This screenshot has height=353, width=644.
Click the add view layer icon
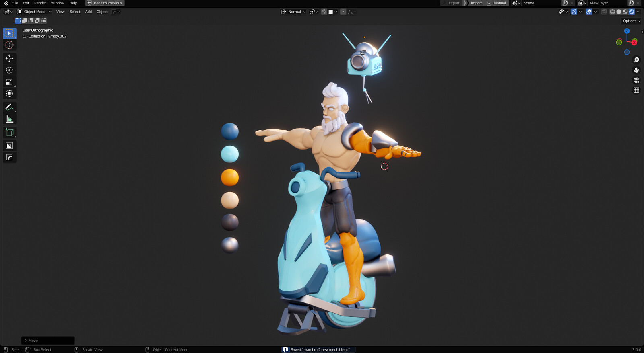coord(631,3)
